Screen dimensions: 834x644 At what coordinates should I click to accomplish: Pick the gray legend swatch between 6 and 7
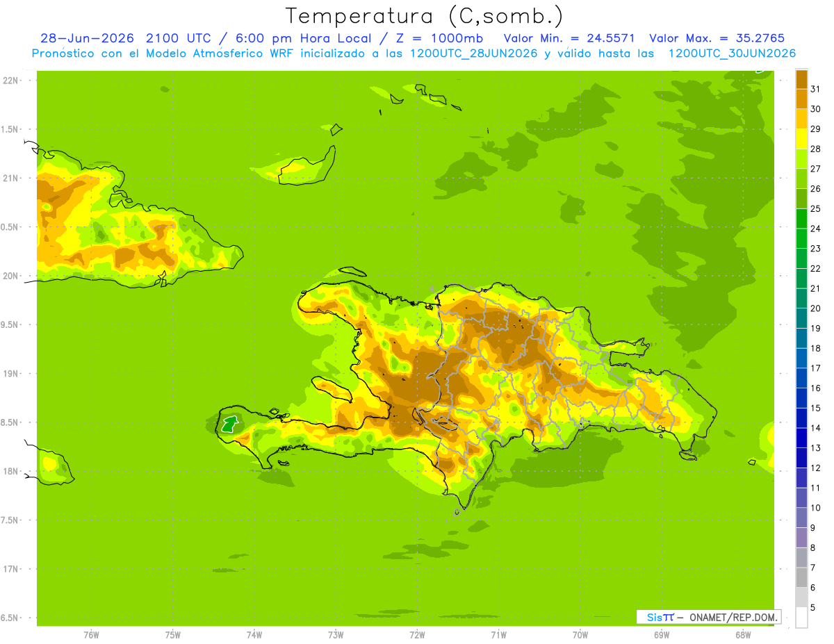[x=801, y=577]
